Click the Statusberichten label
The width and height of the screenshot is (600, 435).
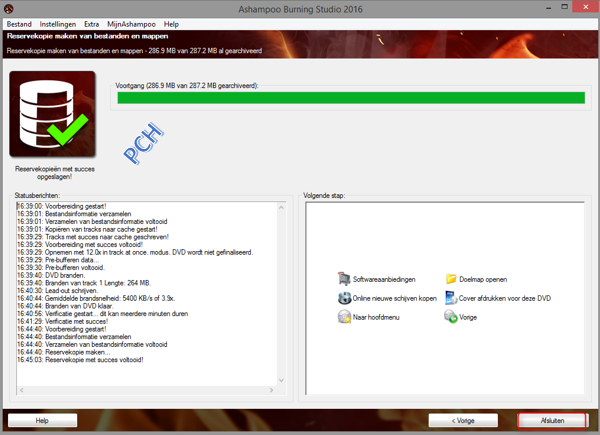click(x=37, y=195)
